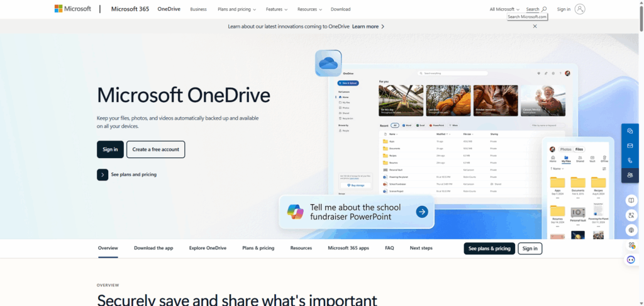Select the Plans & pricing tab
This screenshot has width=644, height=306.
(x=258, y=248)
